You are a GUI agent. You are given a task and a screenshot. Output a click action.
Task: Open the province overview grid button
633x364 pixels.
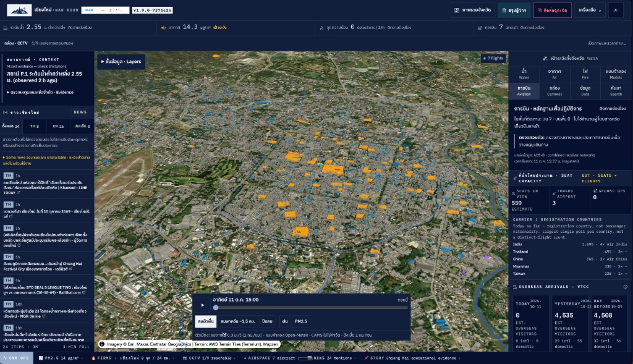(x=472, y=10)
